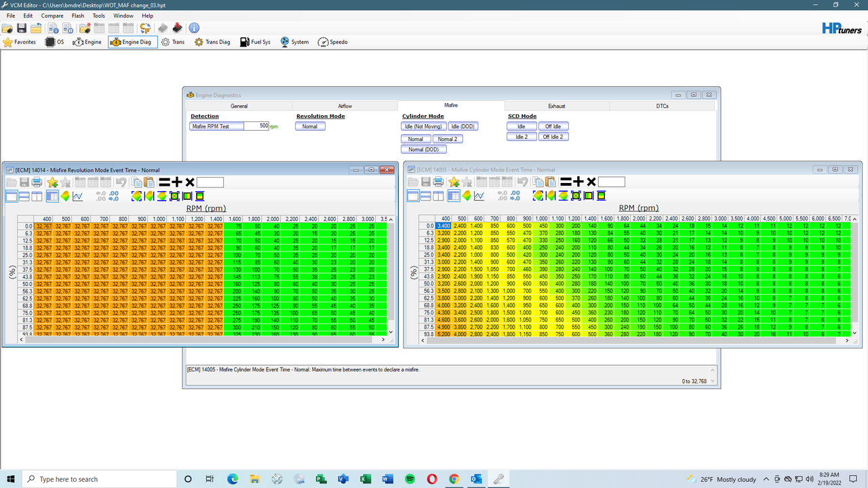This screenshot has width=868, height=488.
Task: Open the System section
Action: tap(294, 42)
